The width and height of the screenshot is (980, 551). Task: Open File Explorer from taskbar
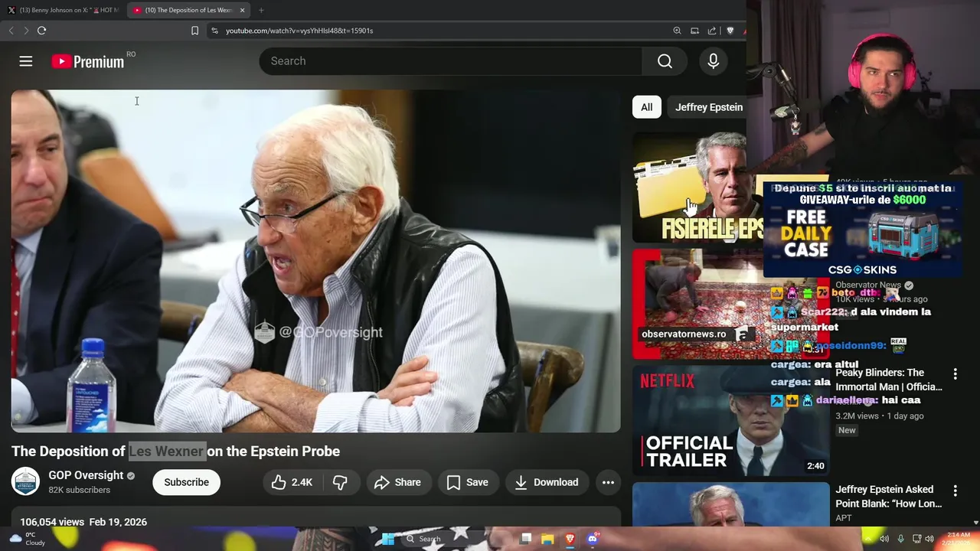point(547,539)
